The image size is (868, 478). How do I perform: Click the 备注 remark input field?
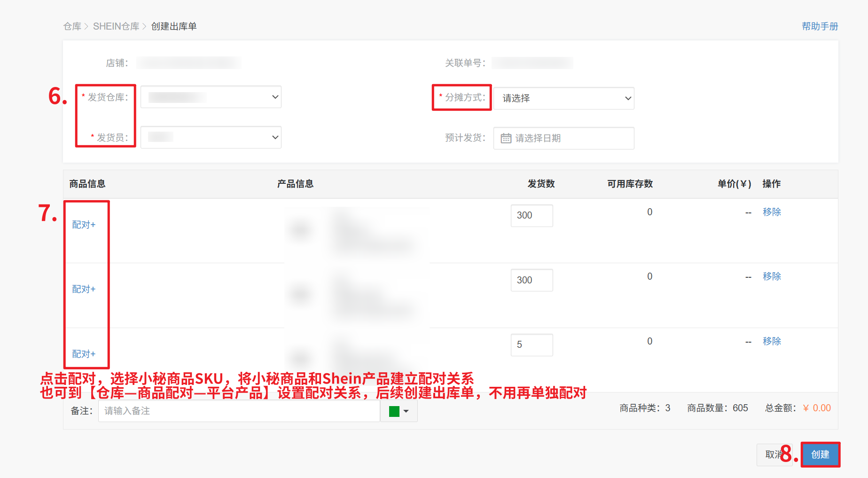point(239,411)
